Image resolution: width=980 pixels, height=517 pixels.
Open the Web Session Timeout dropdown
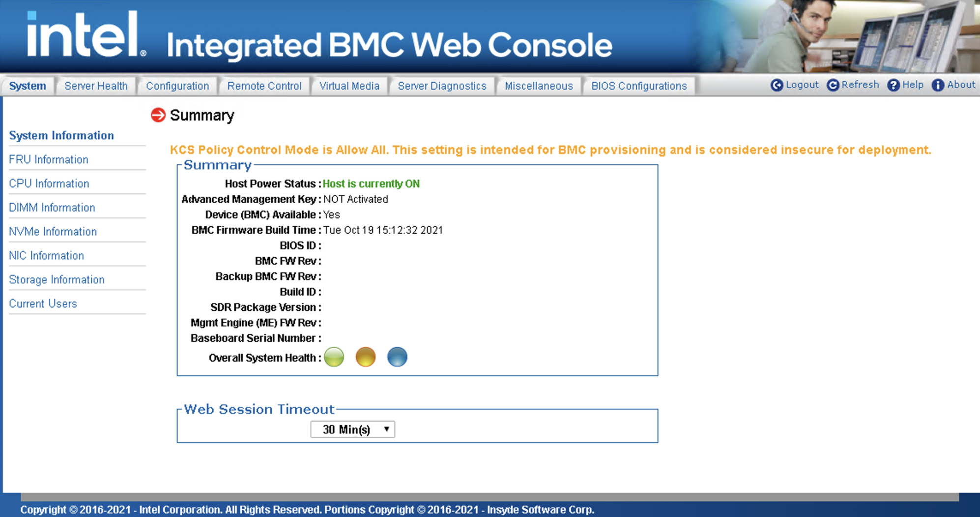point(352,429)
